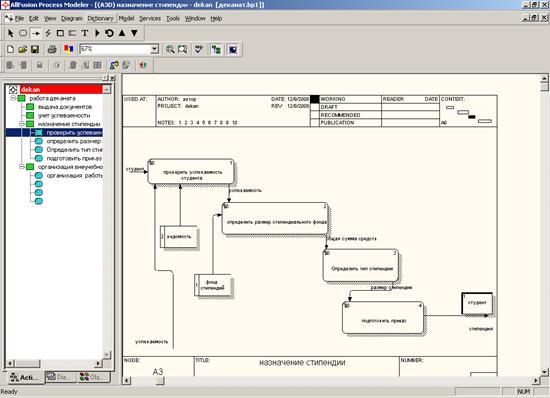Viewport: 550px width, 398px height.
Task: Click the Open folder icon
Action: pyautogui.click(x=23, y=49)
